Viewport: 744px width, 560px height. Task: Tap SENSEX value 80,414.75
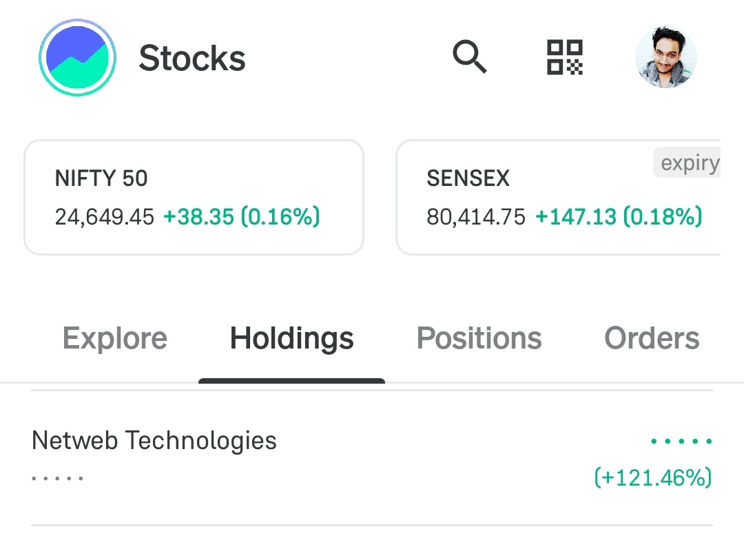point(476,217)
